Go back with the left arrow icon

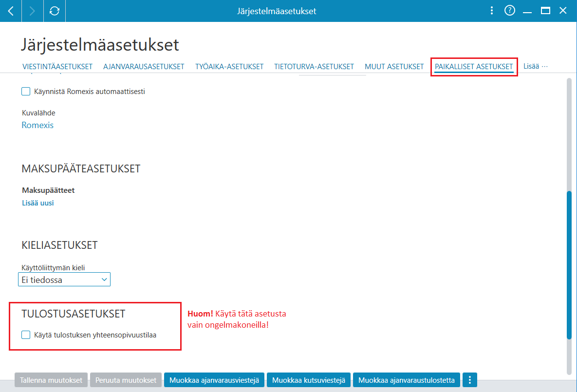click(x=11, y=11)
